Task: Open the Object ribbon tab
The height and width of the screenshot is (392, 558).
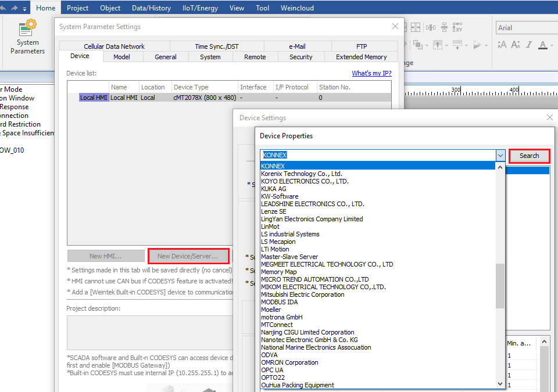Action: click(x=110, y=8)
